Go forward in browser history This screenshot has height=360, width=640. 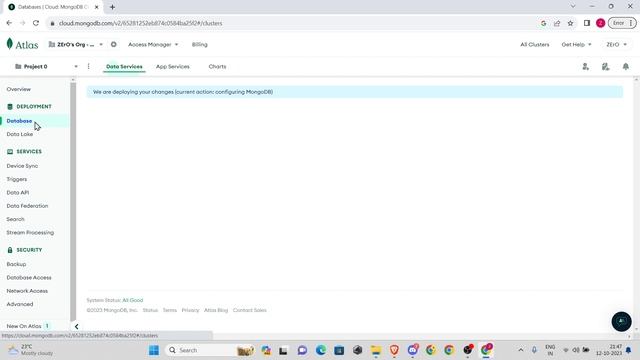click(x=22, y=23)
